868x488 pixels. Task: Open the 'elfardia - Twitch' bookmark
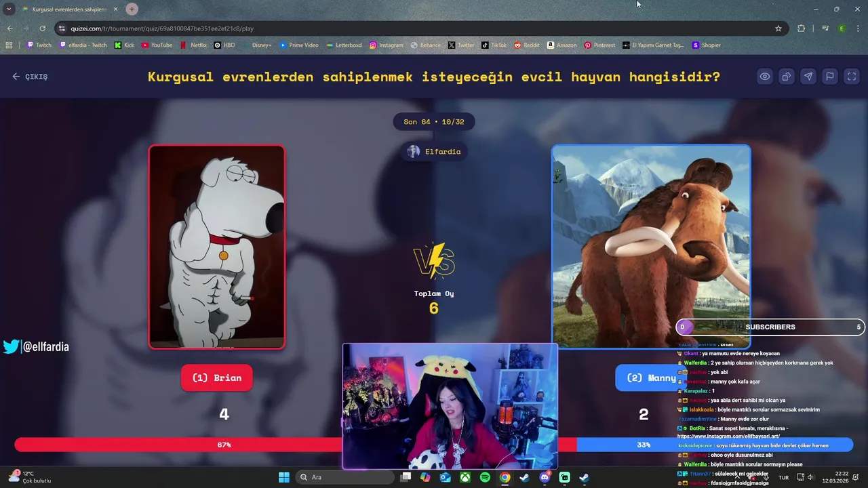(83, 45)
